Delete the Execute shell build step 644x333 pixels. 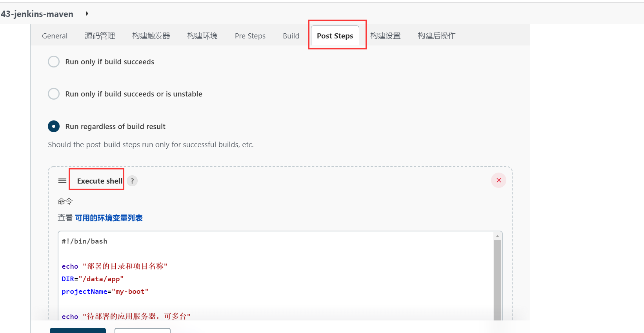(499, 180)
